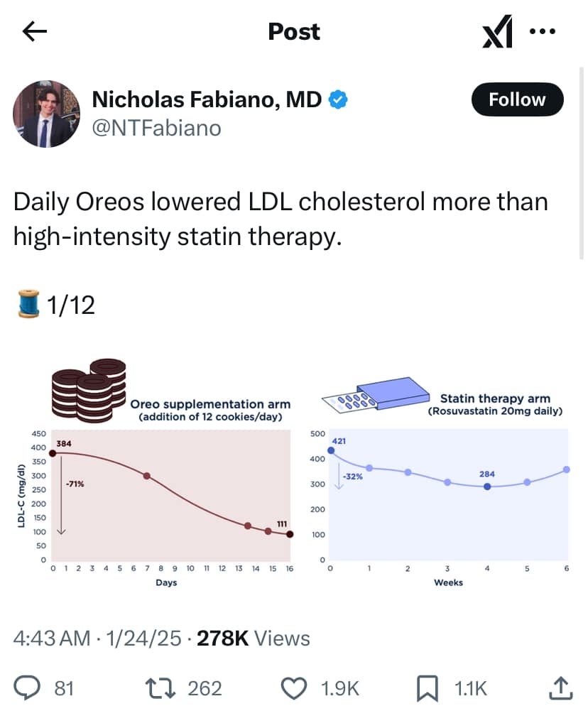Tap the thread spool emoji icon
This screenshot has width=588, height=728.
coord(28,304)
